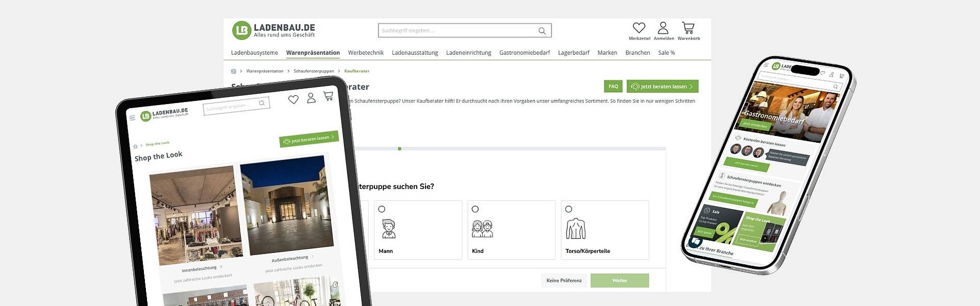Select the Kind radio button
This screenshot has height=306, width=980.
click(x=475, y=209)
